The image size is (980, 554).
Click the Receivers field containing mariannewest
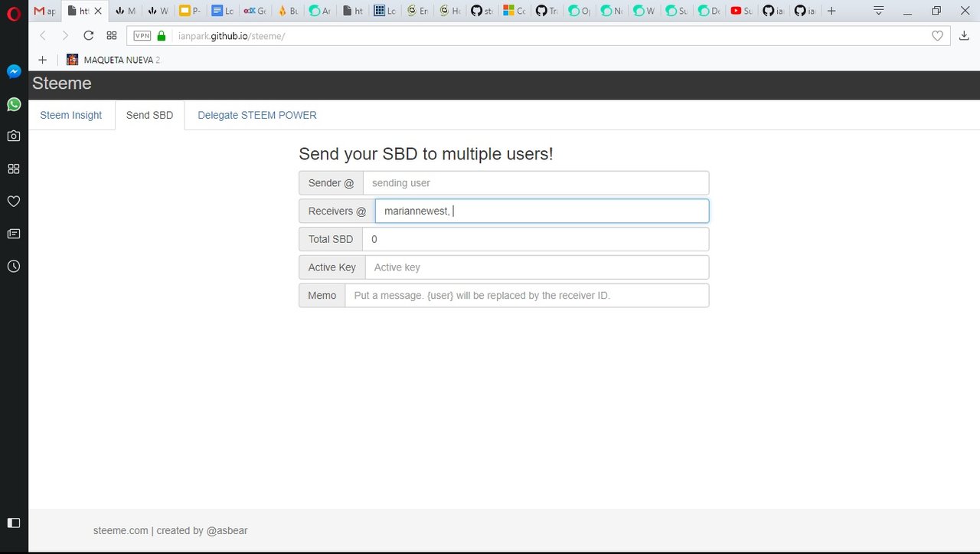click(x=542, y=211)
